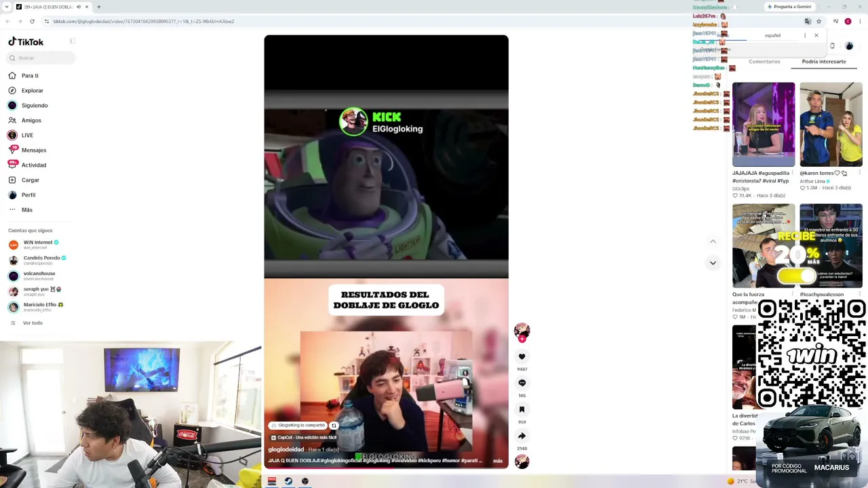
Task: Bookmark this page with the star icon
Action: [x=818, y=22]
